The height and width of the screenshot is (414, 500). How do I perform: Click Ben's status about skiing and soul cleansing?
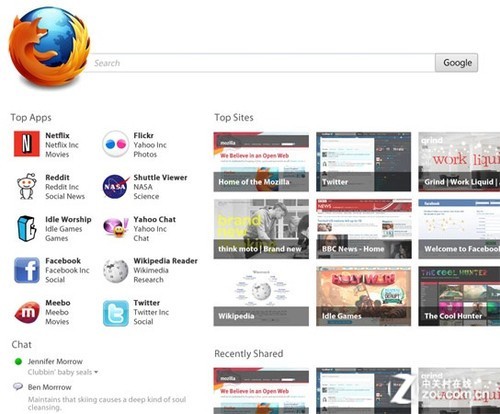[107, 403]
